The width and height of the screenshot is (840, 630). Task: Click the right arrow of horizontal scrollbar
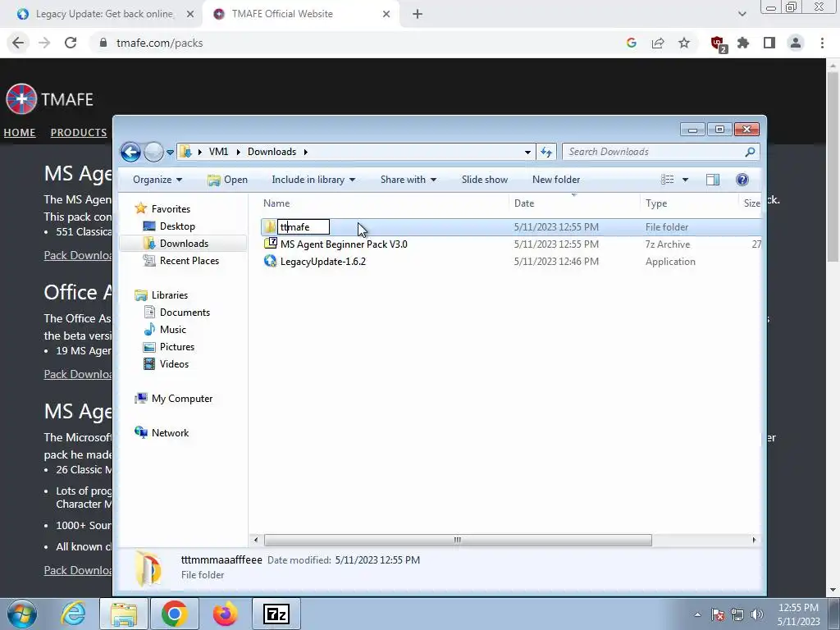(754, 540)
